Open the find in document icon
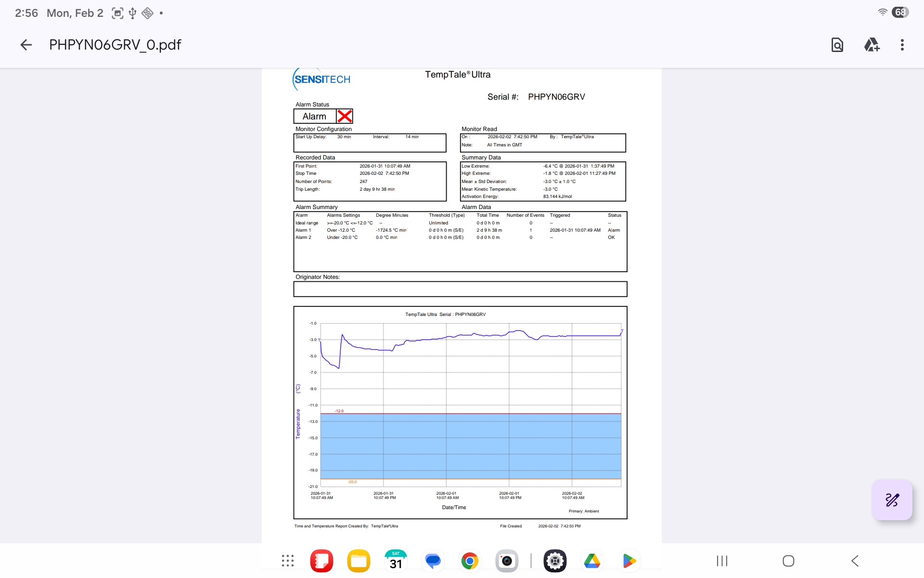This screenshot has width=924, height=578. [837, 45]
